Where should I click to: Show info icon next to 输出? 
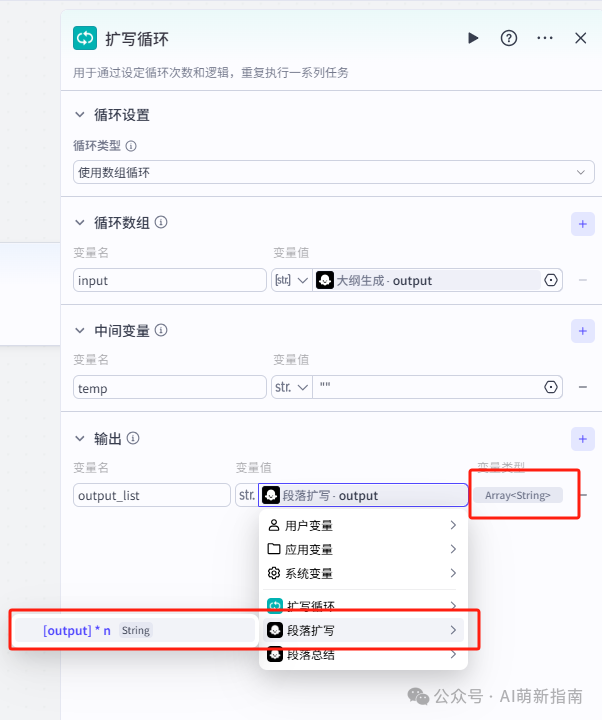(x=133, y=438)
